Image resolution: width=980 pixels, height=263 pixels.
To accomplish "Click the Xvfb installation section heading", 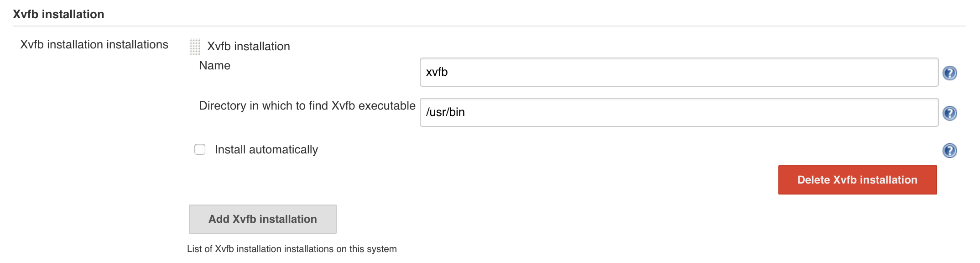I will [x=58, y=14].
